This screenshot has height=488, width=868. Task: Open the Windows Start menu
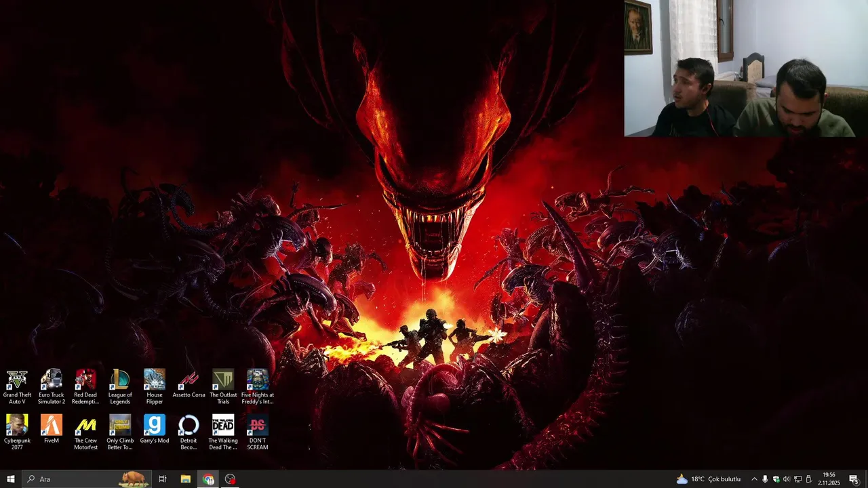click(x=11, y=479)
